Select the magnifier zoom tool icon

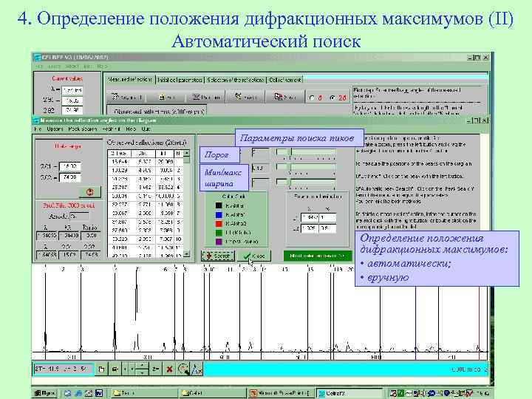click(183, 369)
